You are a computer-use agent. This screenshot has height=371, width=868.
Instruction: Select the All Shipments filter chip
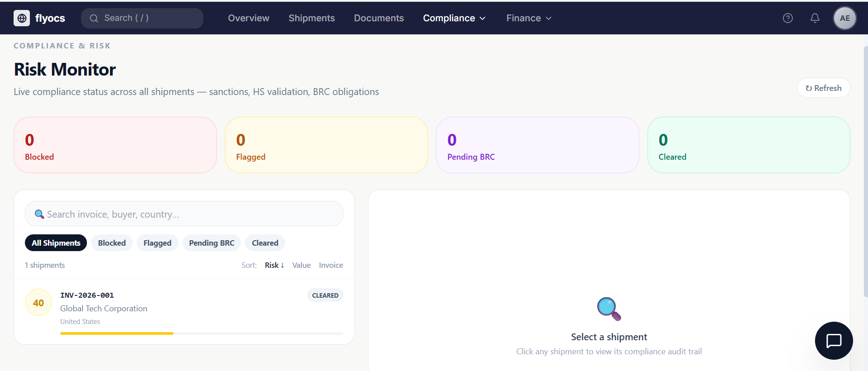pos(56,243)
